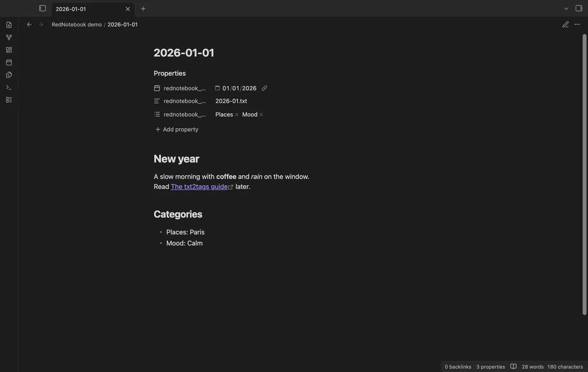
Task: Open the quick switcher file-search ribbon icon
Action: click(x=9, y=24)
